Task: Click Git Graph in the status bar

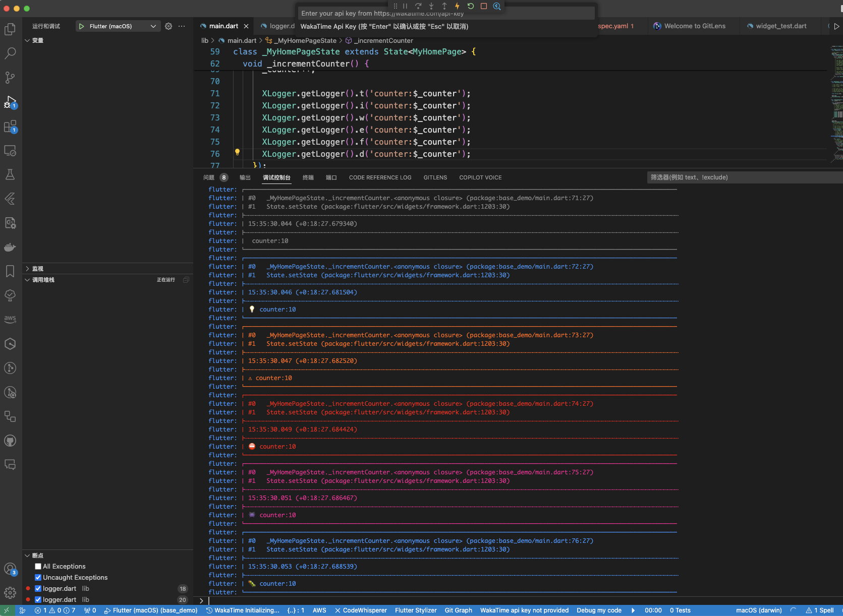Action: tap(459, 610)
